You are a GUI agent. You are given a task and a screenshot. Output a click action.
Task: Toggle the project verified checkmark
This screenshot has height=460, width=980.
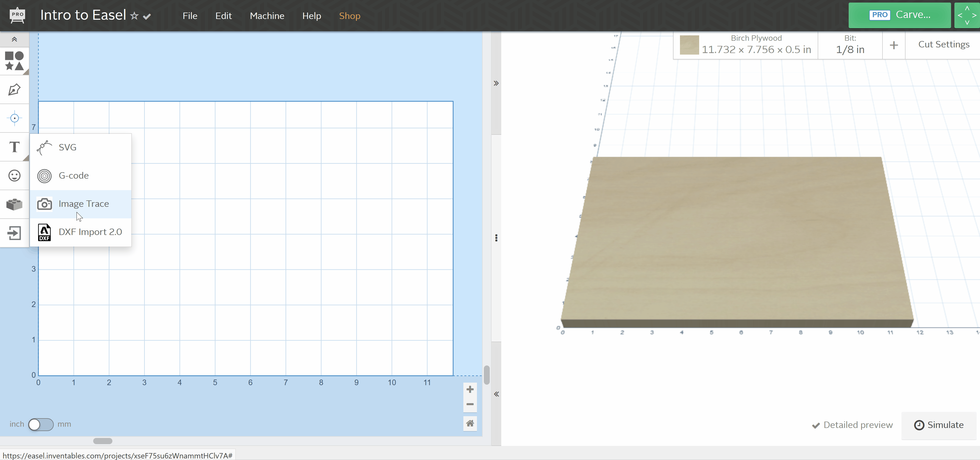tap(147, 16)
